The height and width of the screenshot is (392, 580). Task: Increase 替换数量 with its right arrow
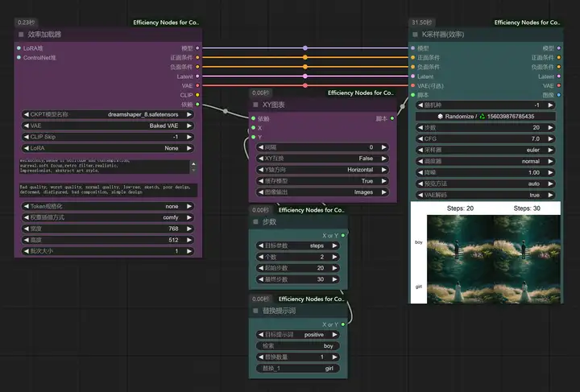(x=335, y=357)
